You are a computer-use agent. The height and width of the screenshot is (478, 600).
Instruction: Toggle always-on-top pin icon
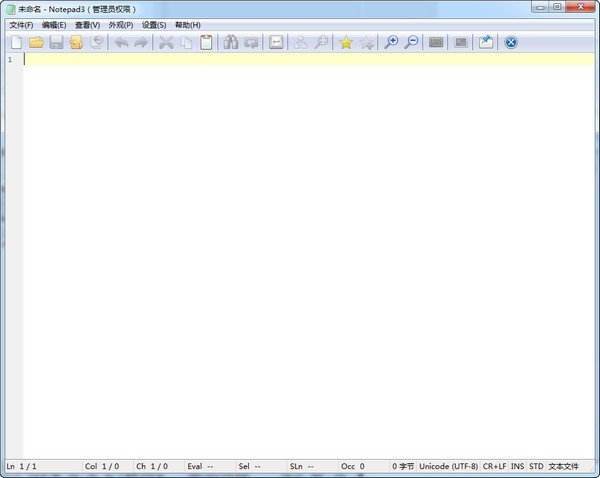tap(486, 42)
